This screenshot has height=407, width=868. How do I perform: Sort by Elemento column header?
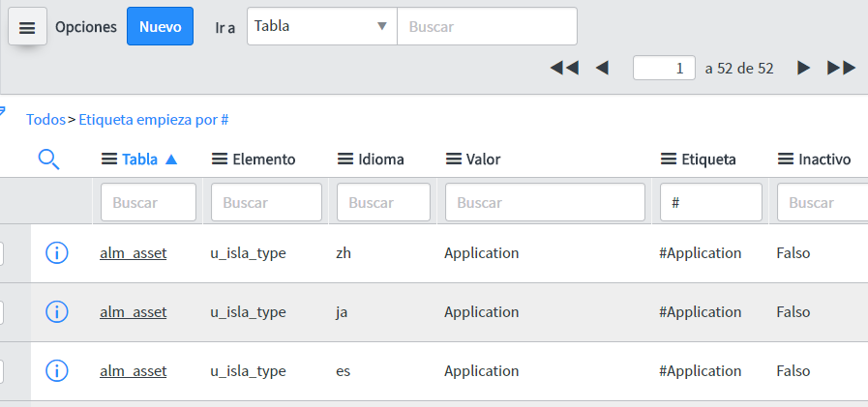click(264, 160)
